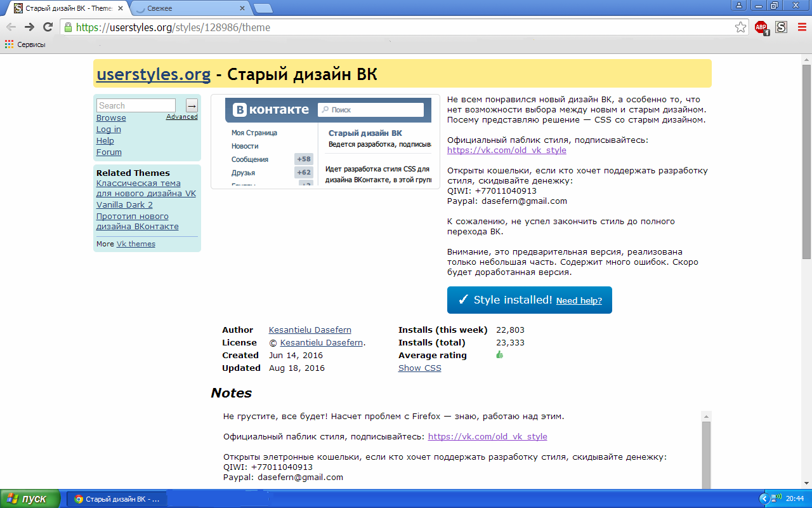The width and height of the screenshot is (812, 508).
Task: Open a new browser tab
Action: coord(263,8)
